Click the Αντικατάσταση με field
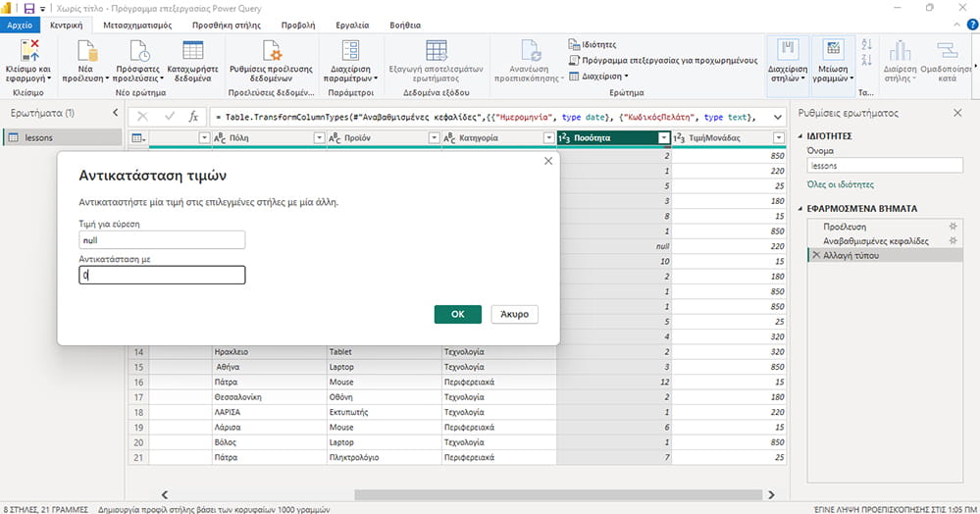This screenshot has width=980, height=514. coord(162,275)
